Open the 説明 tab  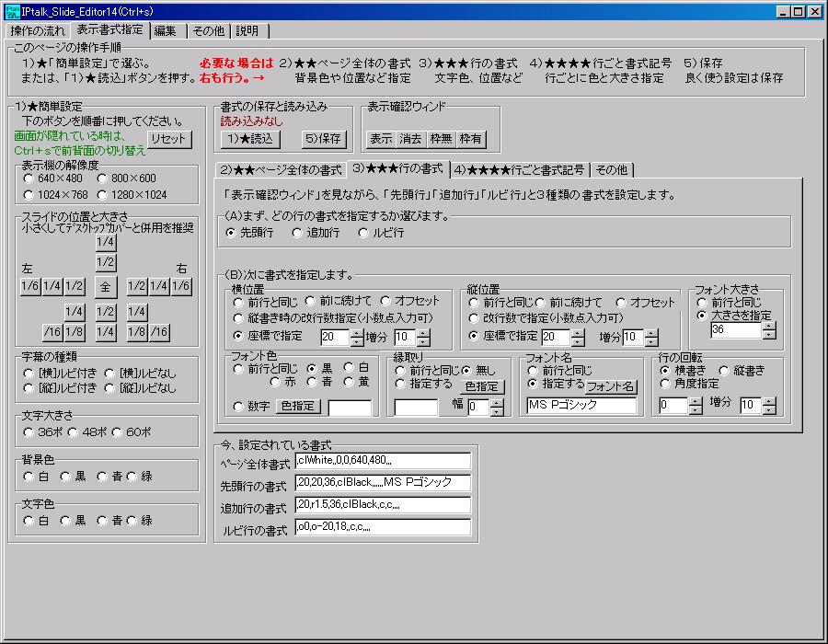click(247, 31)
